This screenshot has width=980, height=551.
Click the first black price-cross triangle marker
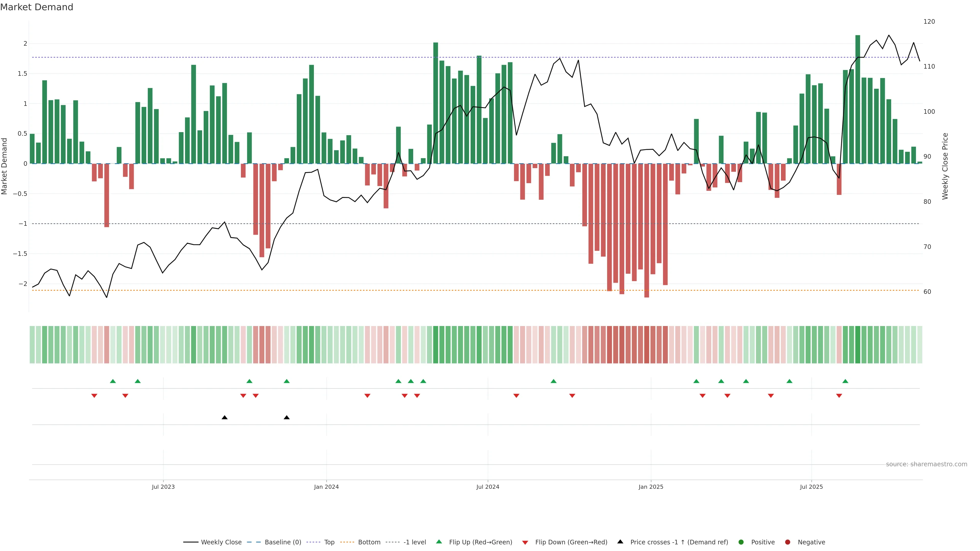click(x=225, y=418)
